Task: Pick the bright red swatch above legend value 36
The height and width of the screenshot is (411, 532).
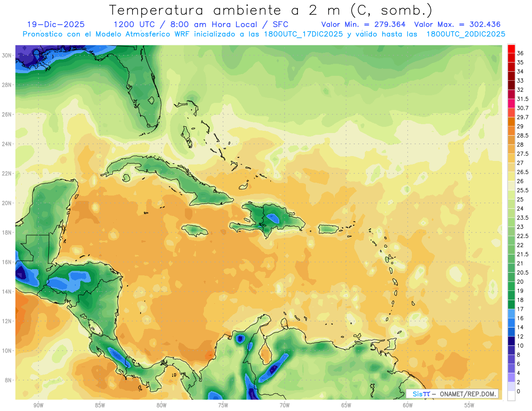Action: (x=511, y=49)
